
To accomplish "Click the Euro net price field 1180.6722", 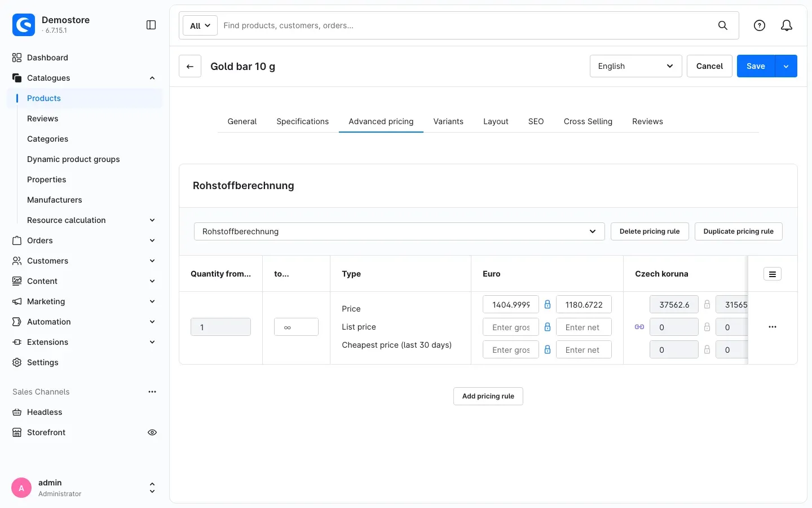I will 584,304.
